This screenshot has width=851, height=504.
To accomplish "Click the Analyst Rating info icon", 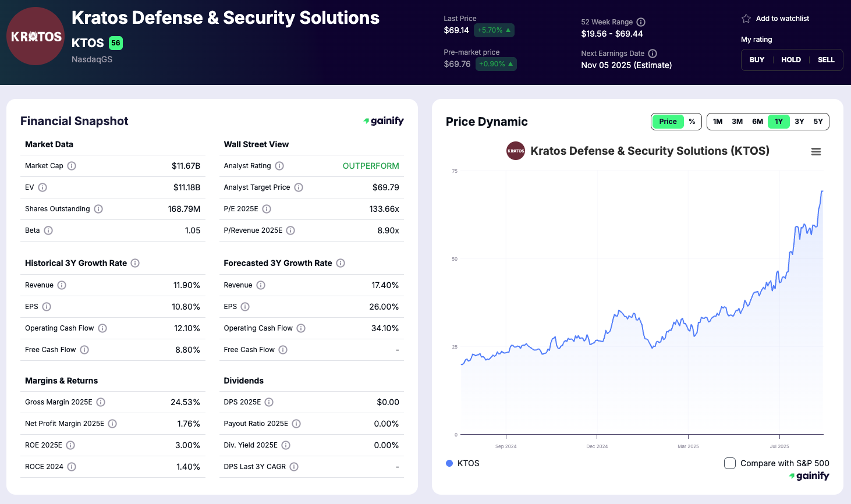I will (x=279, y=166).
